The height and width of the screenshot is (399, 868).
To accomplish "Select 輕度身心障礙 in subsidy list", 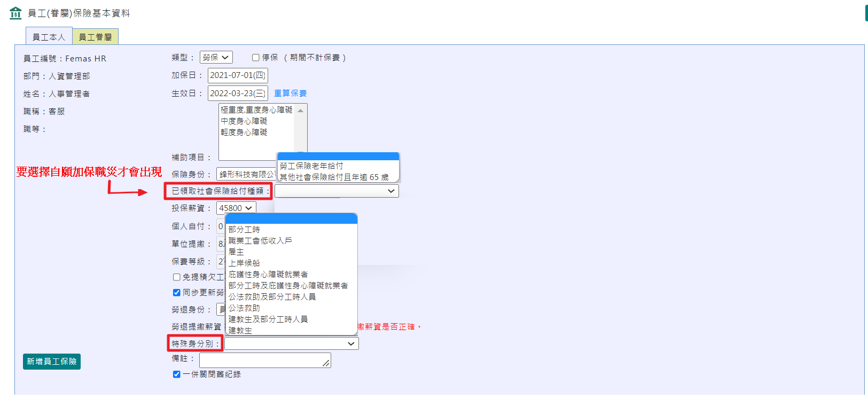I will (x=244, y=132).
